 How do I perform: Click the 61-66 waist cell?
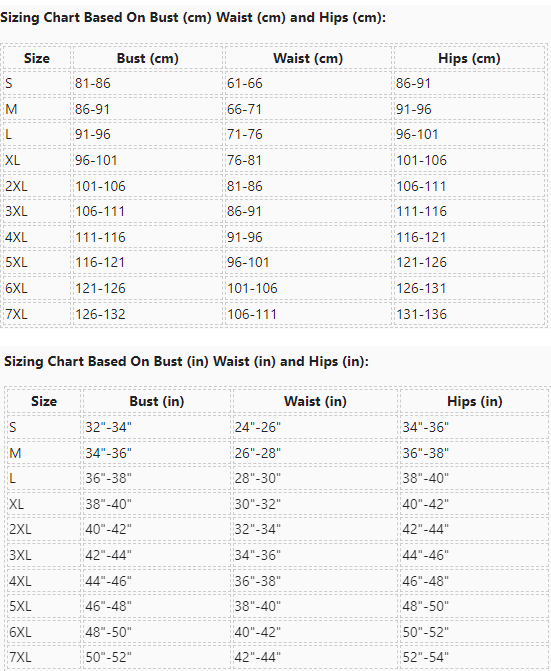click(308, 83)
